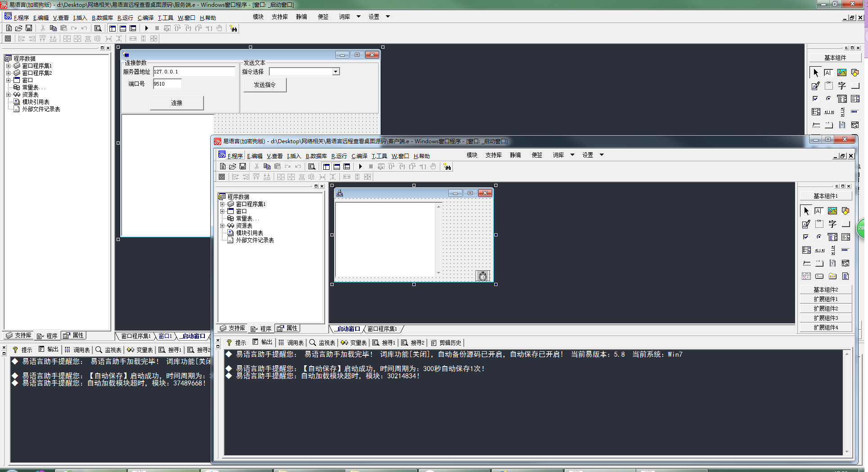Open the 设置 dropdown arrow in the server menu bar
868x472 pixels.
coord(388,17)
